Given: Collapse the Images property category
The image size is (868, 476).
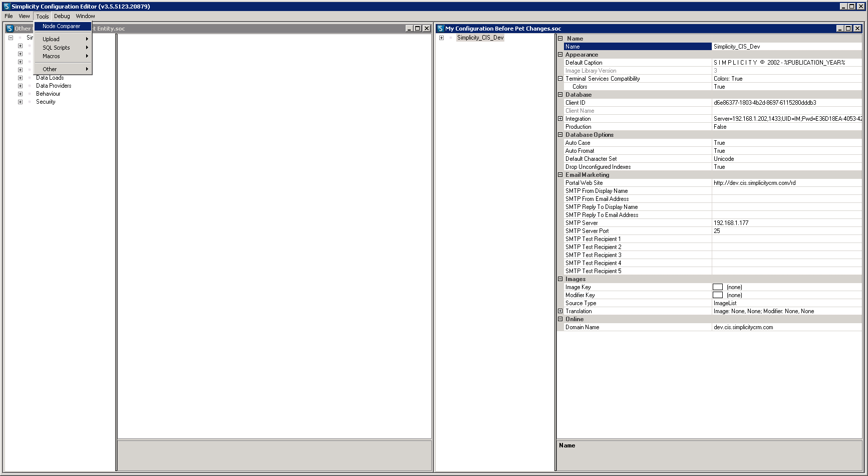Looking at the screenshot, I should coord(560,279).
